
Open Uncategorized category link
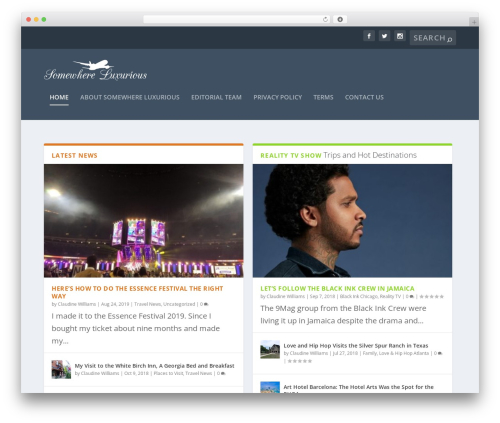pyautogui.click(x=179, y=304)
